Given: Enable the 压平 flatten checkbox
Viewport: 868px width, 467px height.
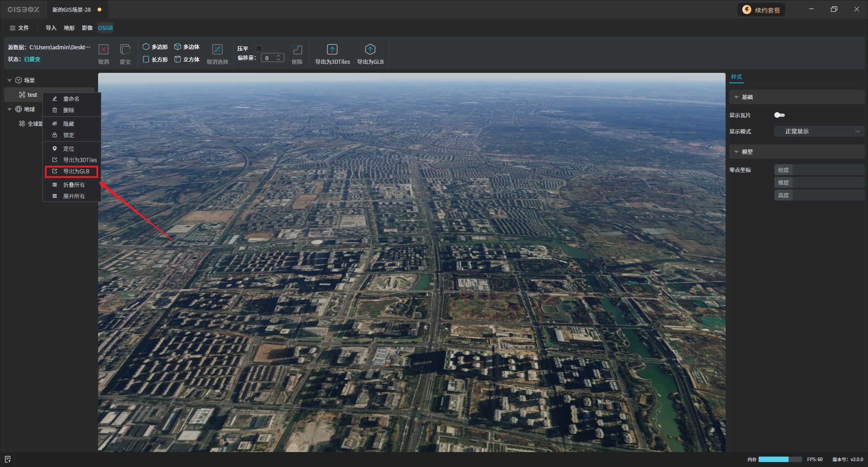Looking at the screenshot, I should pyautogui.click(x=259, y=48).
